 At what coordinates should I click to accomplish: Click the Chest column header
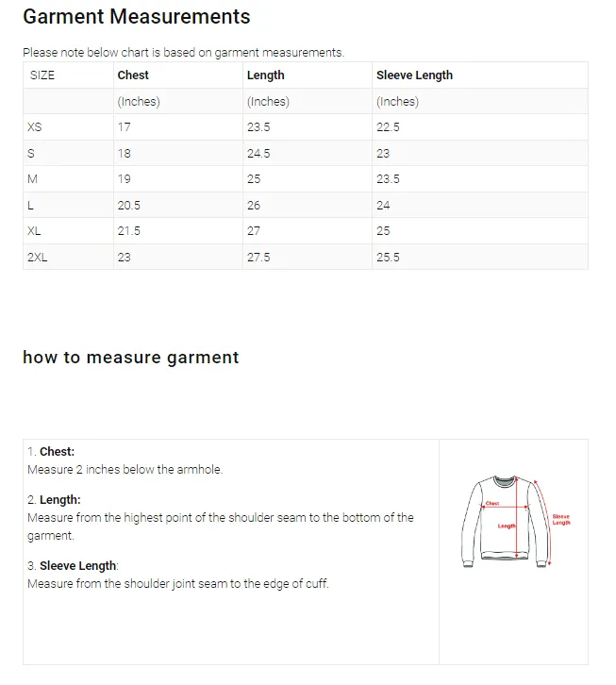pos(133,75)
